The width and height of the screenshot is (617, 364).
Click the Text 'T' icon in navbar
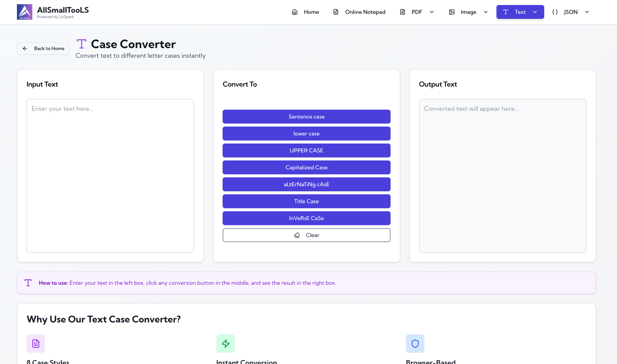pyautogui.click(x=506, y=12)
